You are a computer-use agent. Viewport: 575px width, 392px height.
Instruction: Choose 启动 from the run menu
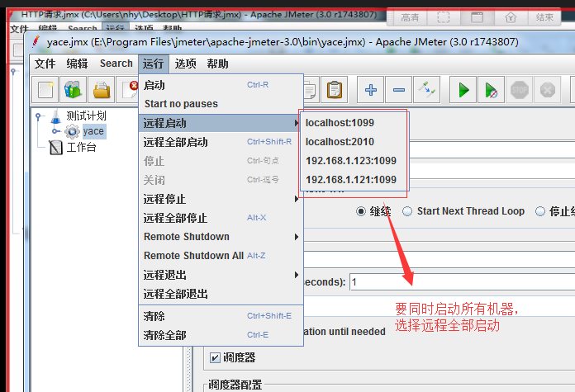(x=221, y=85)
